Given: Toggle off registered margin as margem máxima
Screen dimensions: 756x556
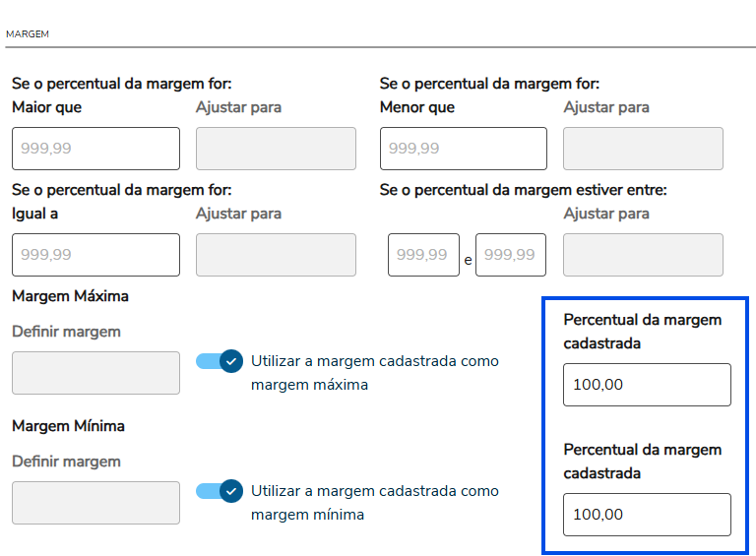Looking at the screenshot, I should [219, 361].
